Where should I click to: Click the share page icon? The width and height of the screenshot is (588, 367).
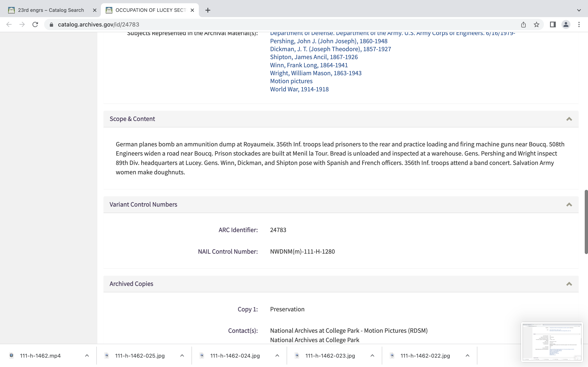tap(523, 24)
